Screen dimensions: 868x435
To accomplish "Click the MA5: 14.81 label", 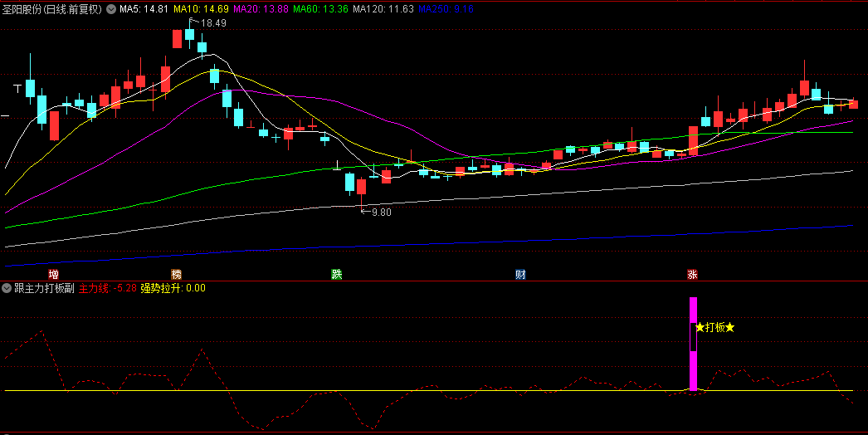I will [x=144, y=9].
